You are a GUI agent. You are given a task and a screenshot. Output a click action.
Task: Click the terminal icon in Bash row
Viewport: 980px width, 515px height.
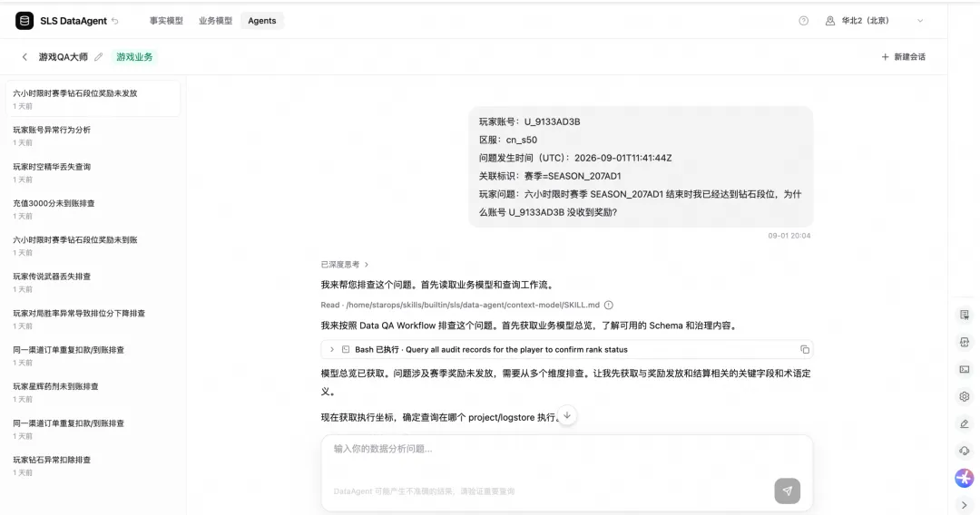click(346, 350)
